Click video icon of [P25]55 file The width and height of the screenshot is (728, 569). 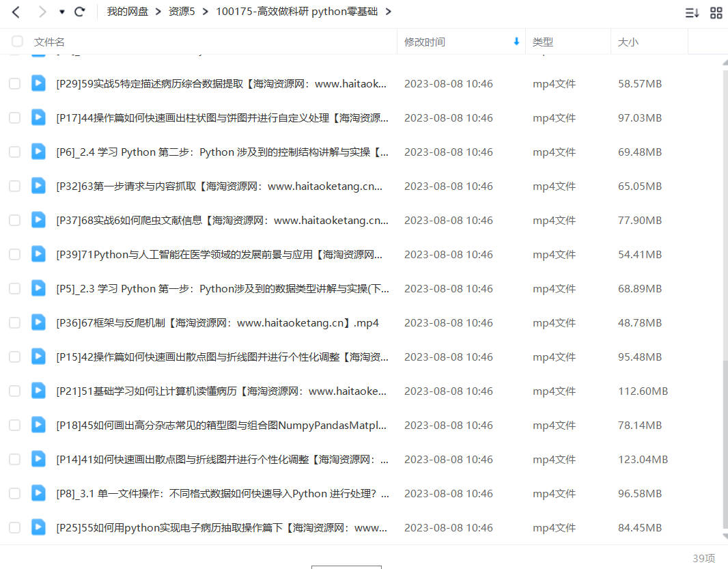tap(38, 527)
